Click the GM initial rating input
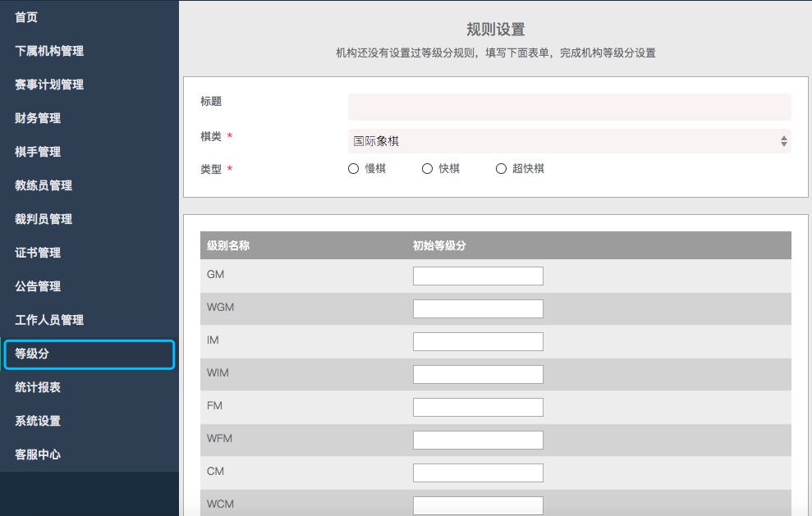This screenshot has height=516, width=812. tap(478, 276)
